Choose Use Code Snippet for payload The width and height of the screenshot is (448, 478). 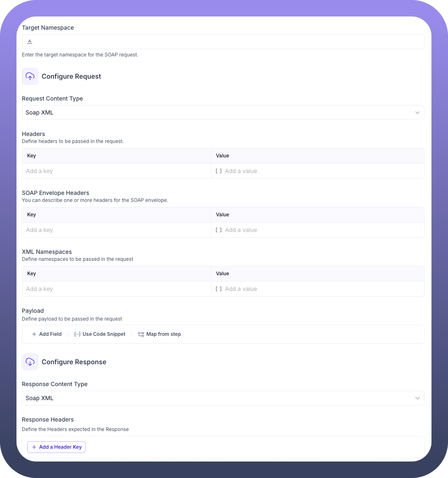point(104,334)
